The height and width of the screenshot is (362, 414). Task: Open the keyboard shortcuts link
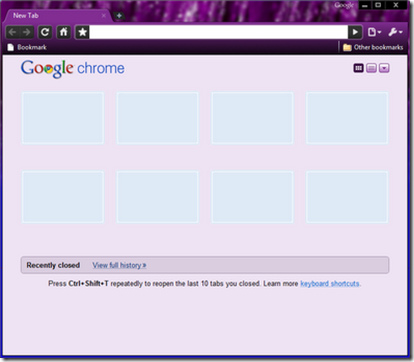(x=330, y=284)
